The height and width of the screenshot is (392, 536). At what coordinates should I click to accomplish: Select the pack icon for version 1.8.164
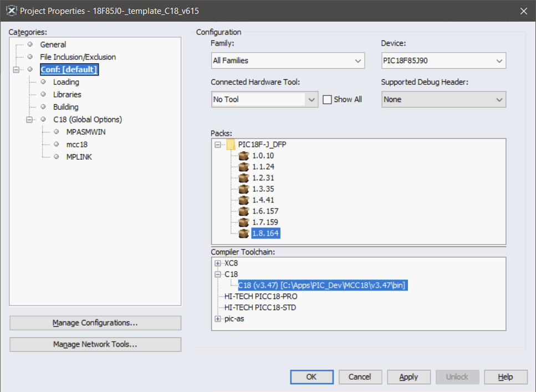244,233
